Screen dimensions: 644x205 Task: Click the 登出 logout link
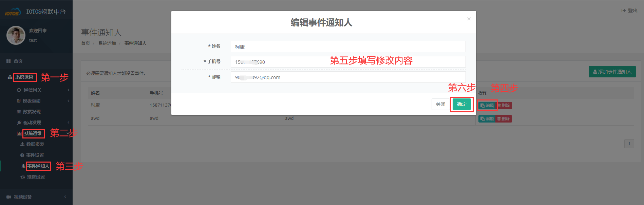click(x=629, y=11)
